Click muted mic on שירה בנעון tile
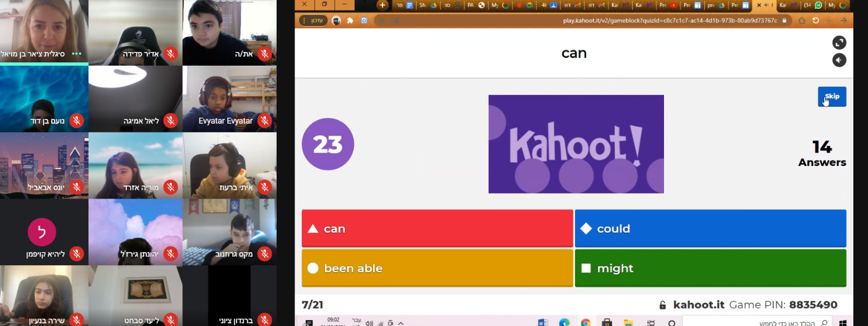868x326 pixels. pos(76,320)
